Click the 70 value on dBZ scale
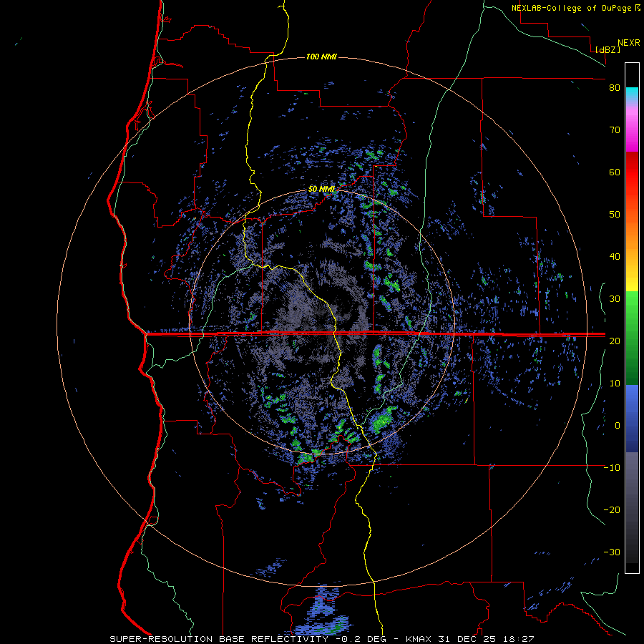Image resolution: width=644 pixels, height=644 pixels. [x=615, y=130]
